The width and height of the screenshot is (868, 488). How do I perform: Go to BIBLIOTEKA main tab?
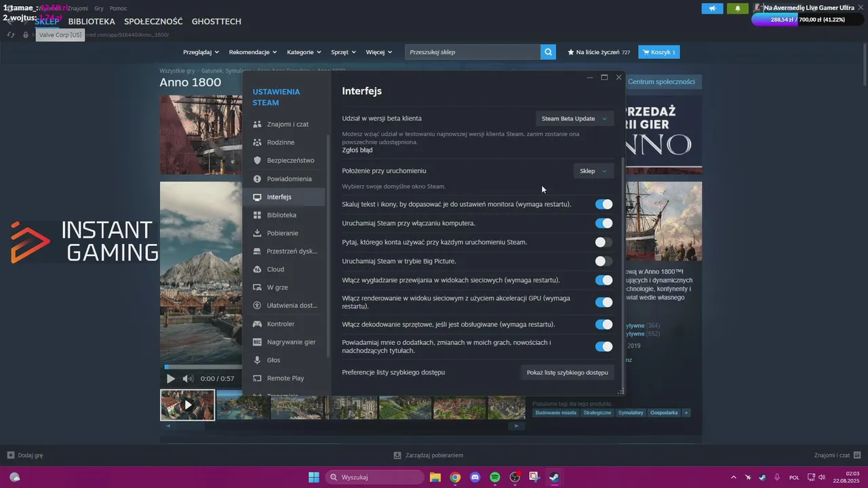click(x=92, y=22)
